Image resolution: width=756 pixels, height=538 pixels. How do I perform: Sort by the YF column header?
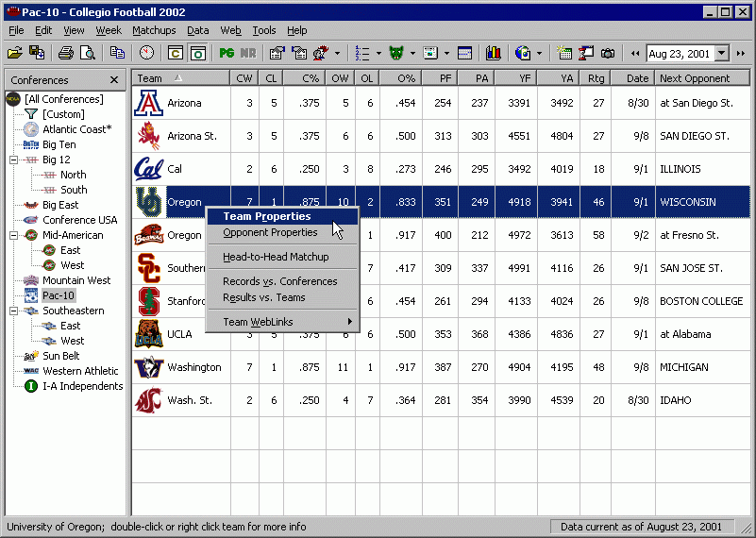pyautogui.click(x=515, y=78)
